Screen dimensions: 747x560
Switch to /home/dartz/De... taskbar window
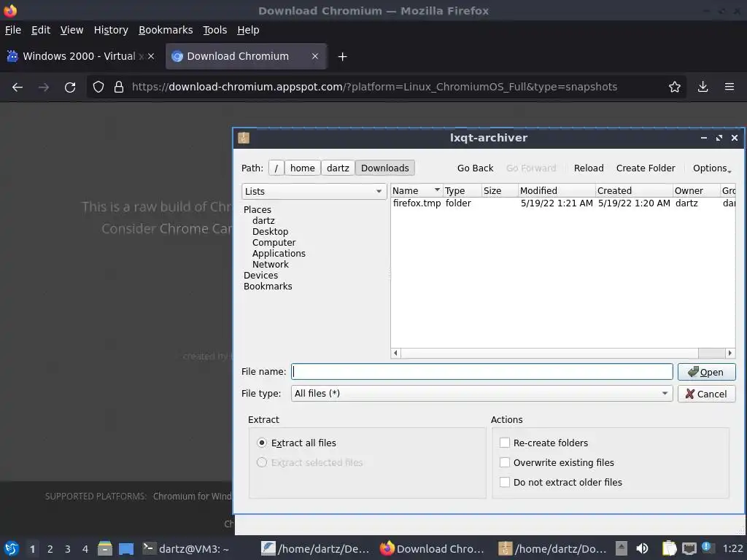coord(315,549)
